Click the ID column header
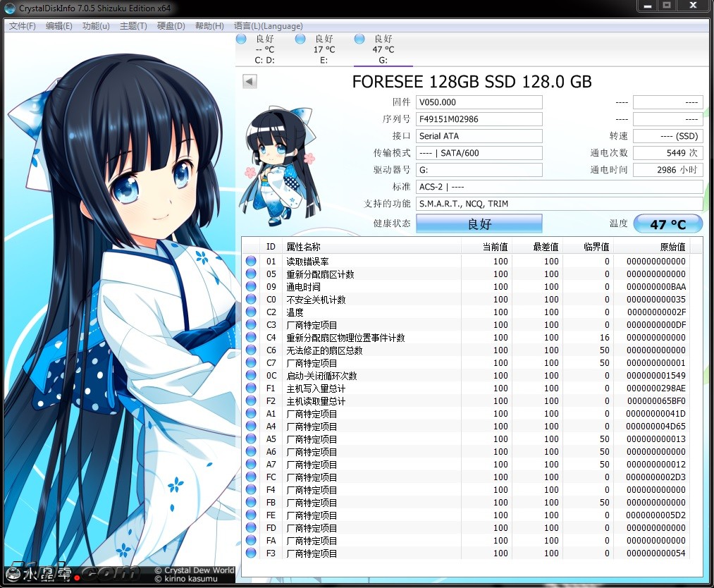The height and width of the screenshot is (588, 714). [271, 246]
